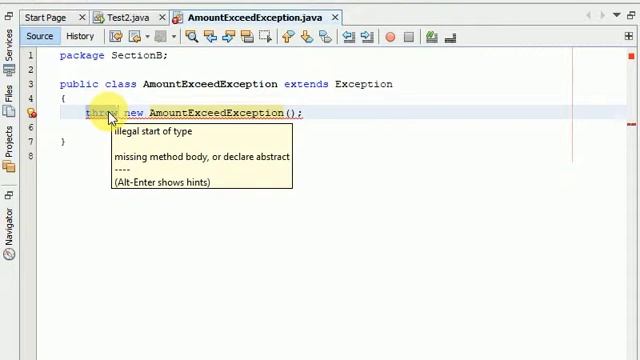The height and width of the screenshot is (360, 640).
Task: Toggle Highlight Search icon
Action: pyautogui.click(x=247, y=37)
